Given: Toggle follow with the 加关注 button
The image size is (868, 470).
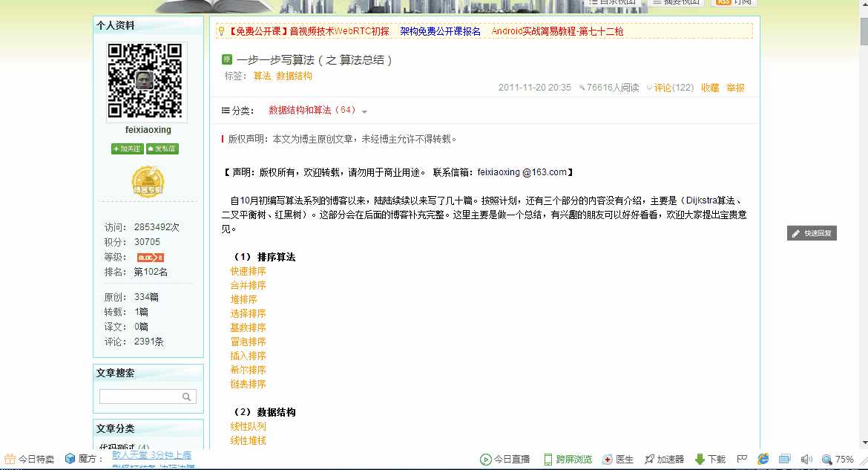Looking at the screenshot, I should pos(126,148).
